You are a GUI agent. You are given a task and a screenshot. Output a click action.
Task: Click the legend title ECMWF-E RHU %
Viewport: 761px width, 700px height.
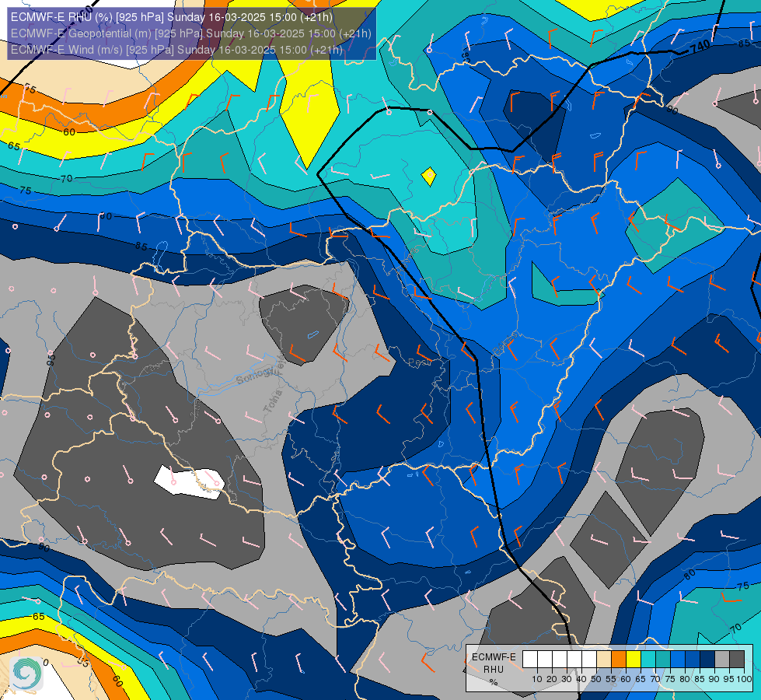(x=494, y=670)
